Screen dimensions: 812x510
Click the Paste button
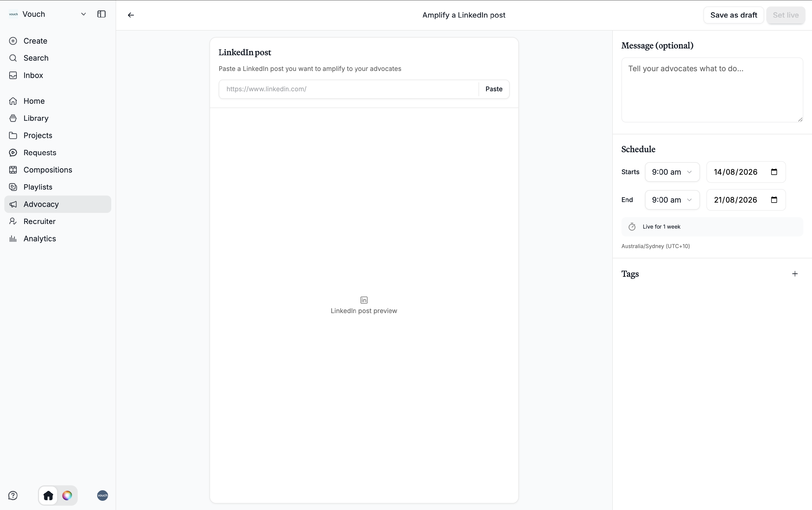pos(494,89)
